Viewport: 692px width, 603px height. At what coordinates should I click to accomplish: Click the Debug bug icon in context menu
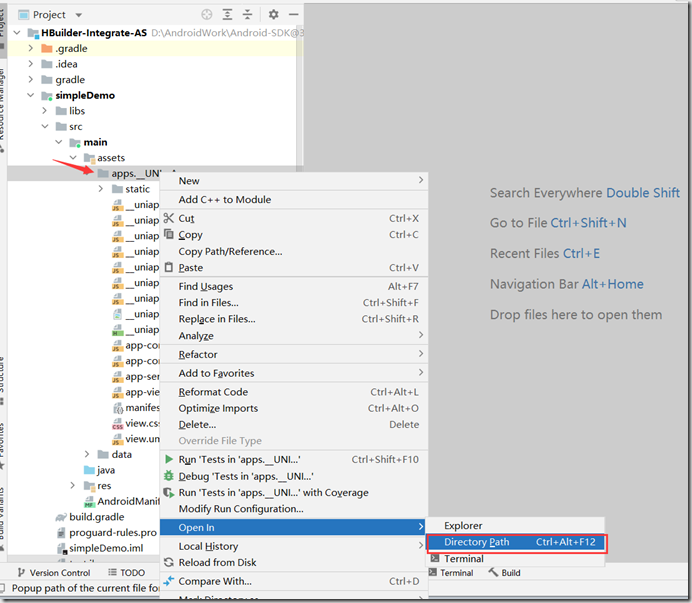(169, 476)
